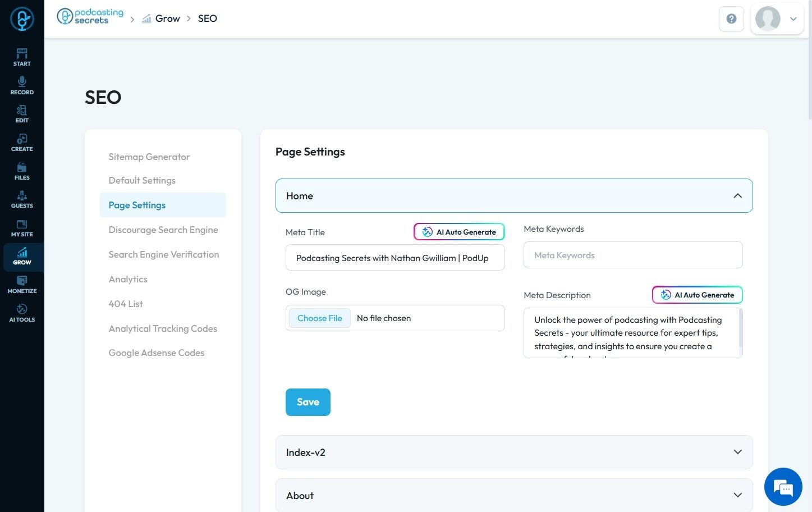Click Choose File for OG Image

[x=319, y=318]
